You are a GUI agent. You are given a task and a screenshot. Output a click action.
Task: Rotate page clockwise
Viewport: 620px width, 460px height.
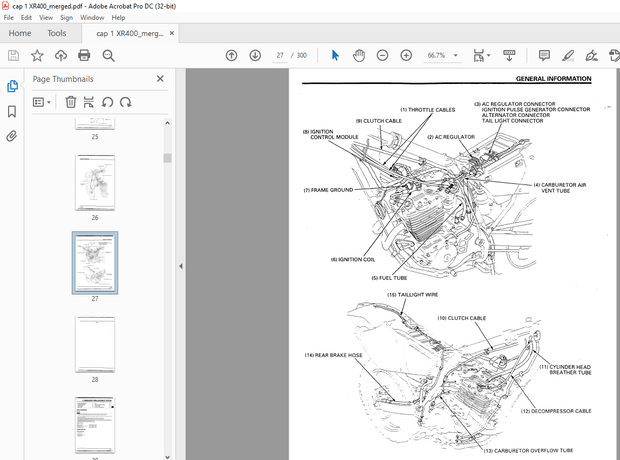pyautogui.click(x=126, y=102)
